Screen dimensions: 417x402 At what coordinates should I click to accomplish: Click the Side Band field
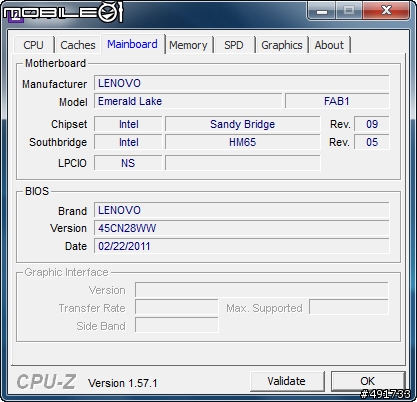coord(177,325)
